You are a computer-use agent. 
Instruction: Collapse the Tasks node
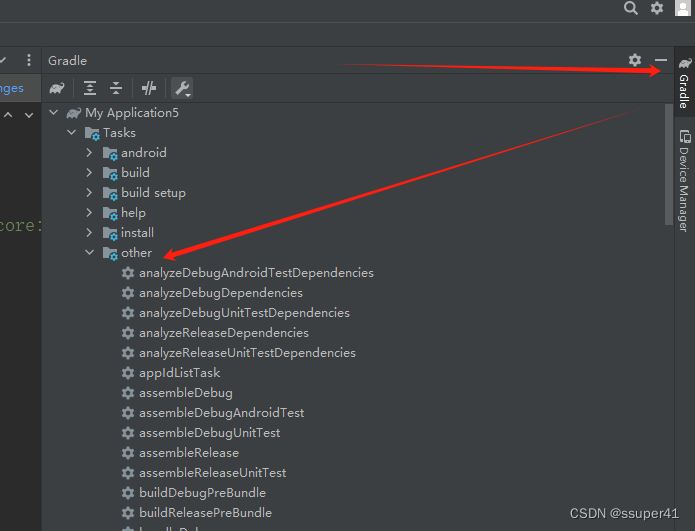71,133
